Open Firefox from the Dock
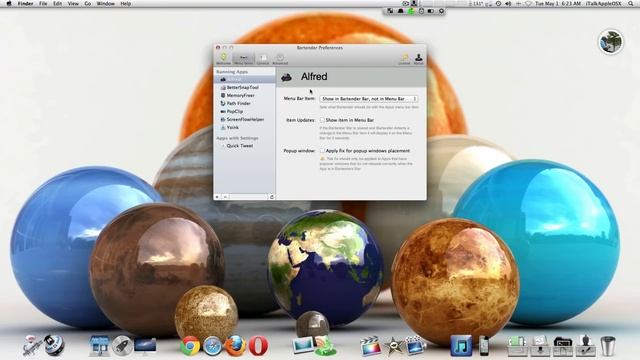Viewport: 640px width, 360px height. pos(236,346)
